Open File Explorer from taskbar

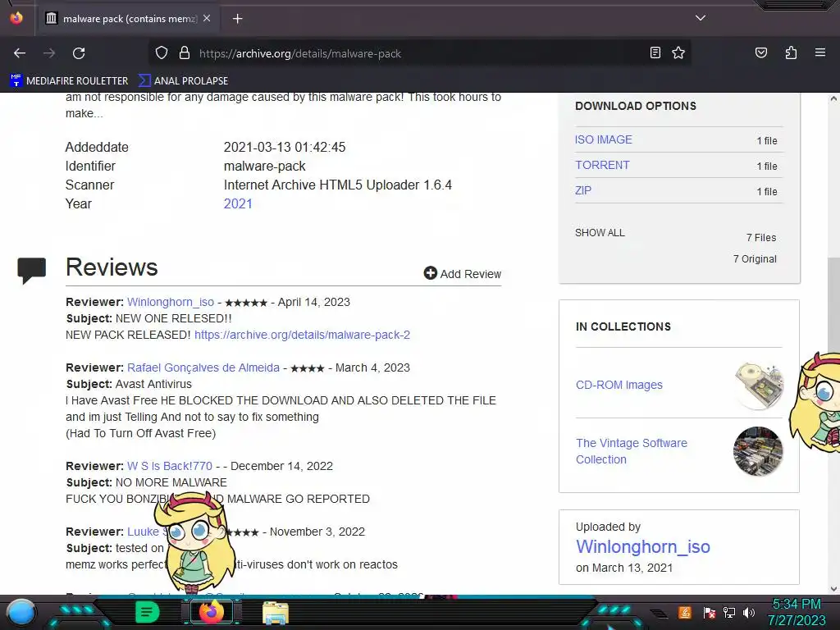(276, 613)
